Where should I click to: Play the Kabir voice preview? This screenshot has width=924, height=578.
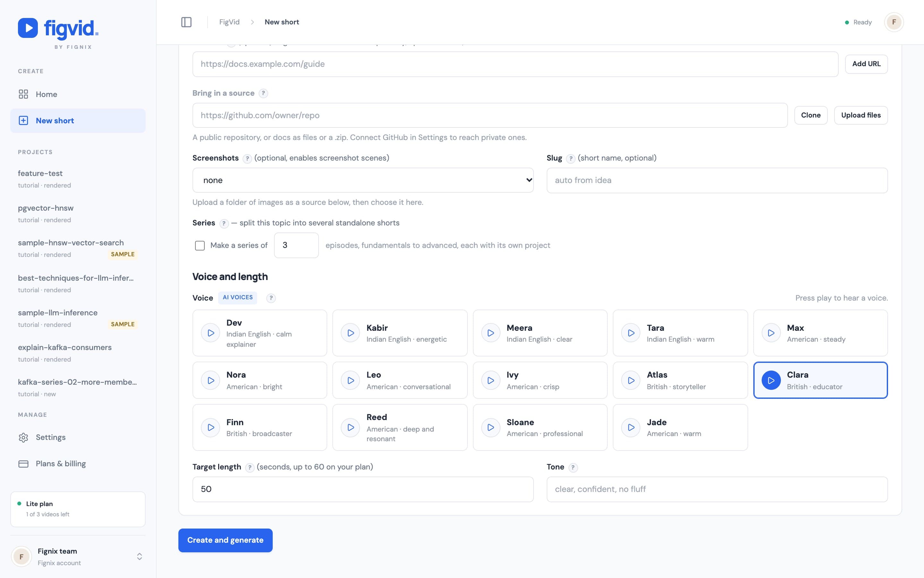(350, 333)
